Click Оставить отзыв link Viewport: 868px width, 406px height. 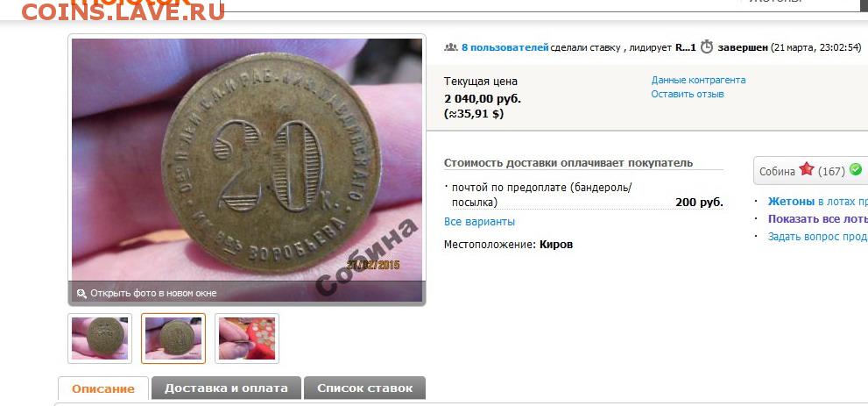tap(687, 94)
